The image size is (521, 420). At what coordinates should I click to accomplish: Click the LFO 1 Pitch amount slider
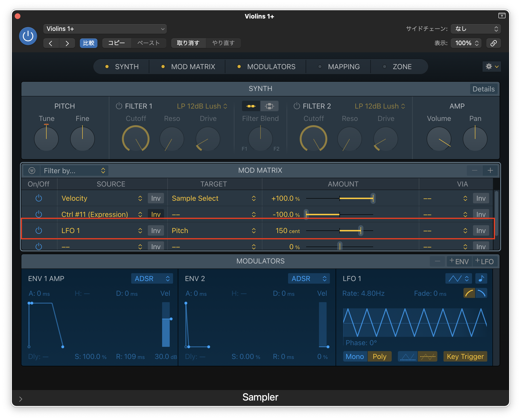361,231
